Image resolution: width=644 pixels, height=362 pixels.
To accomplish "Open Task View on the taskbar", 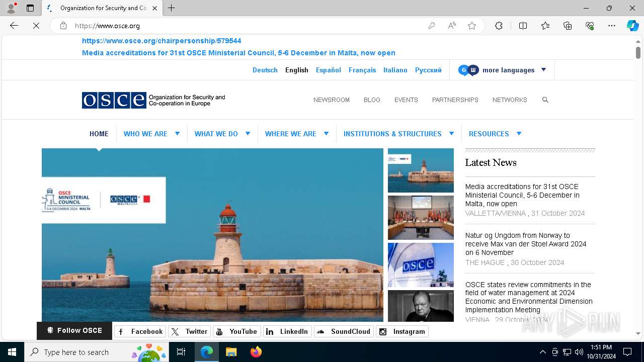I will point(181,352).
